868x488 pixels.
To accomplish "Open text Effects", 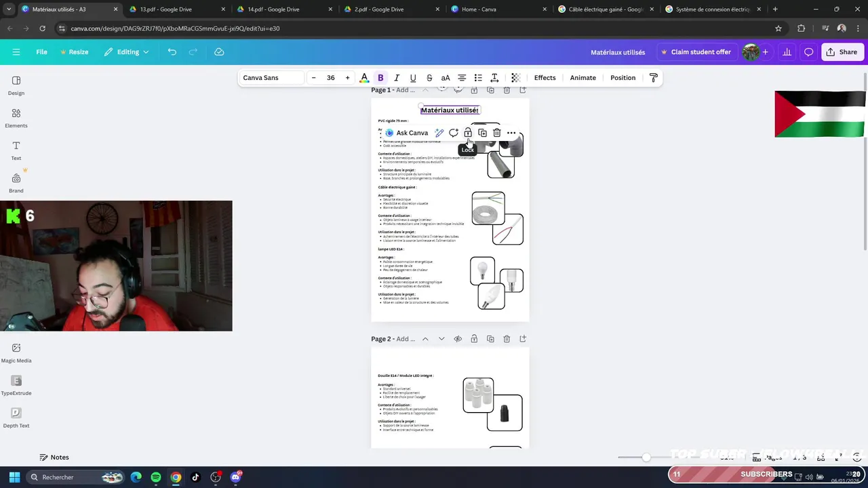I will (545, 78).
